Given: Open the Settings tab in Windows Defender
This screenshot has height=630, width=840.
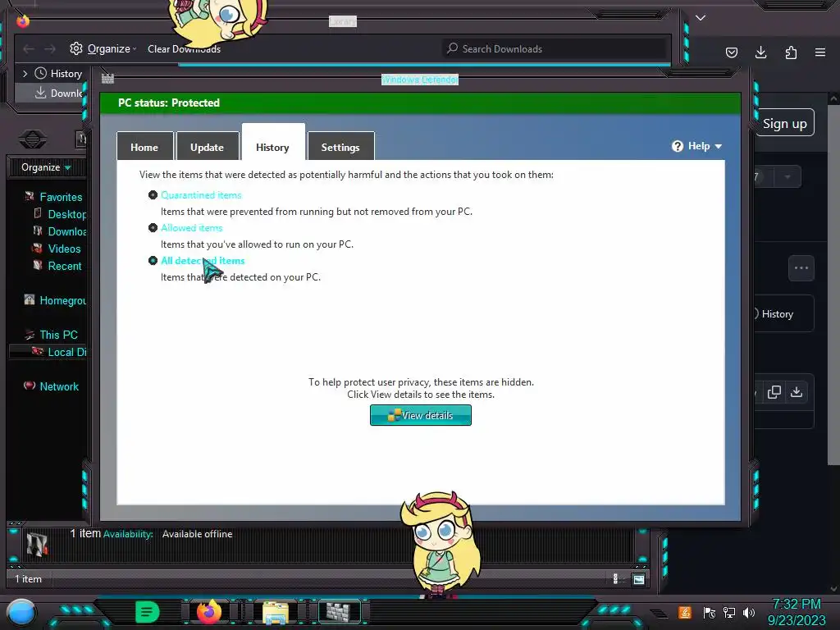Looking at the screenshot, I should pos(340,147).
